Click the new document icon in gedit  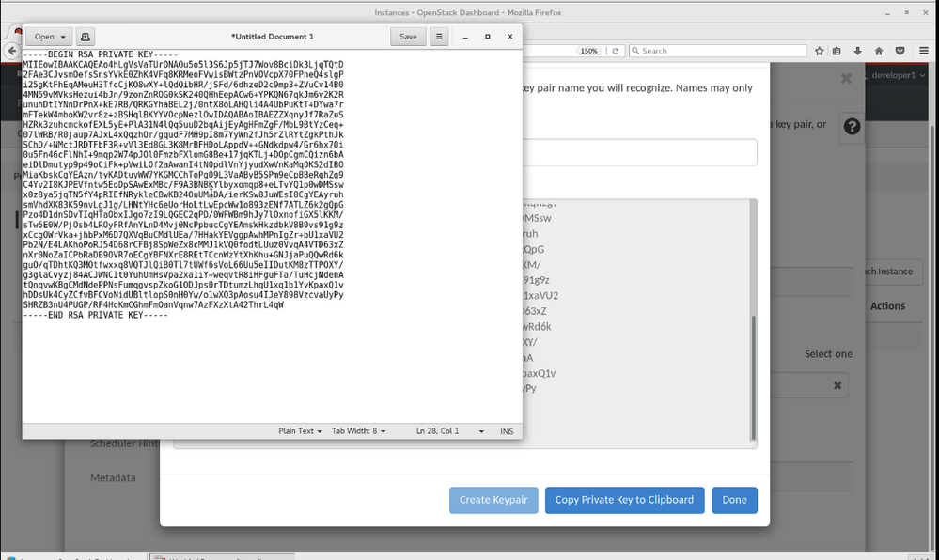tap(86, 37)
